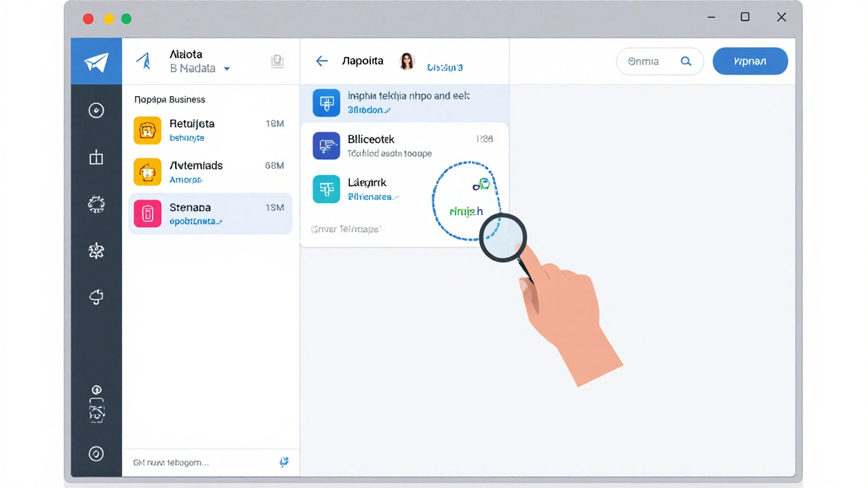The image size is (868, 488).
Task: Open the Retuijeta chat
Action: (210, 130)
